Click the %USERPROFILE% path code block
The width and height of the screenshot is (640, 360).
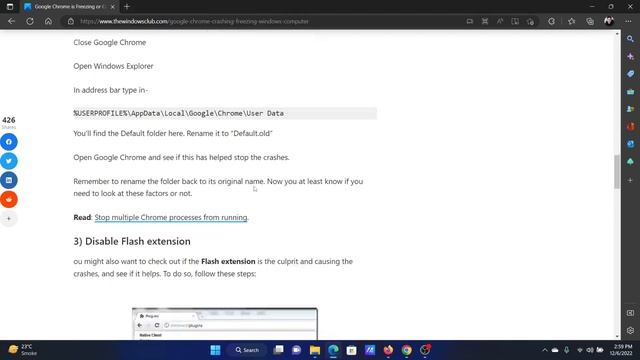click(x=225, y=113)
